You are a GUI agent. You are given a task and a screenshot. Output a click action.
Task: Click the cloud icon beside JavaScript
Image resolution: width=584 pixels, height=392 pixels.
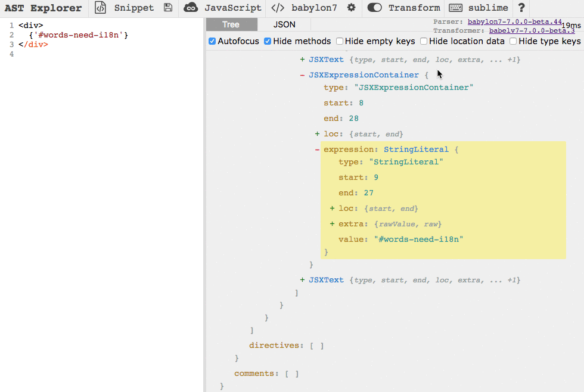tap(191, 7)
